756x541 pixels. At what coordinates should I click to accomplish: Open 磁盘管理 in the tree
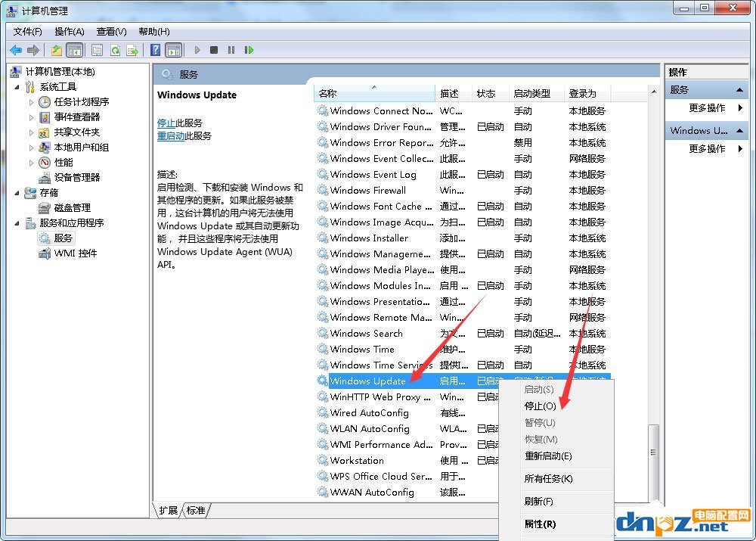(x=73, y=208)
